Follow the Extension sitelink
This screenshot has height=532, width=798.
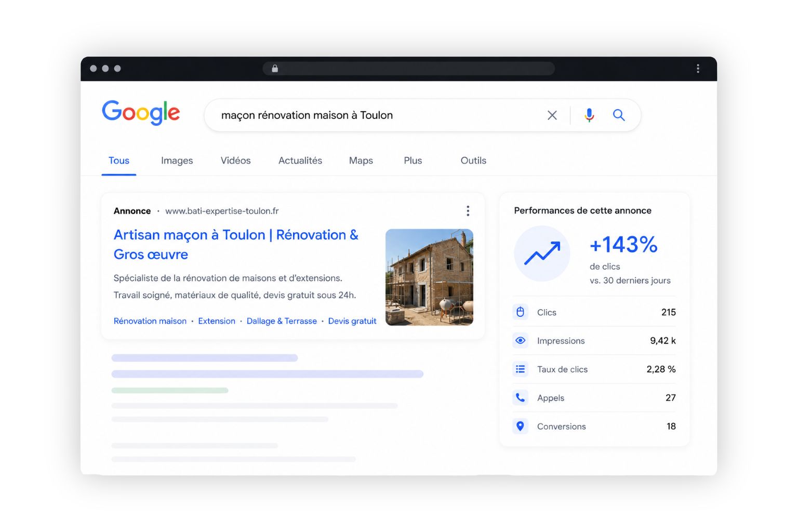click(217, 321)
